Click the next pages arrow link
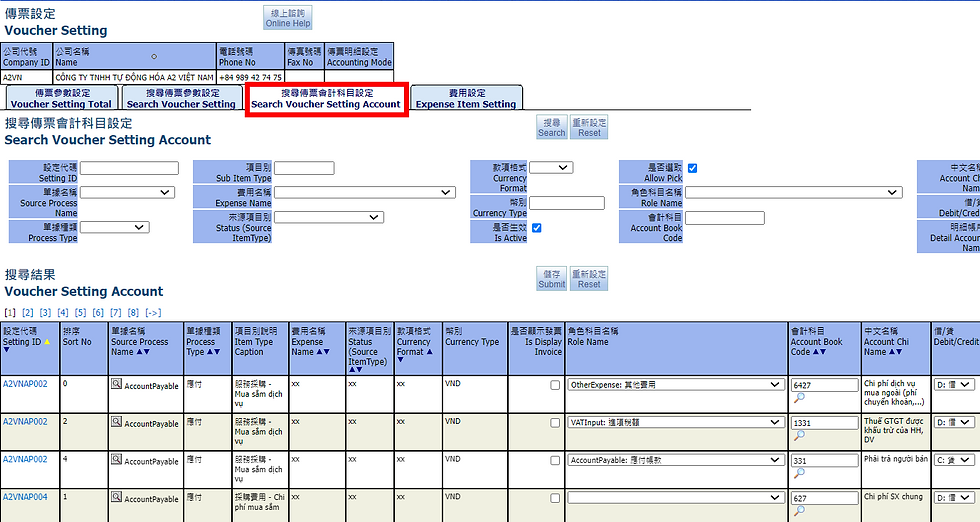Image resolution: width=980 pixels, height=522 pixels. [153, 313]
